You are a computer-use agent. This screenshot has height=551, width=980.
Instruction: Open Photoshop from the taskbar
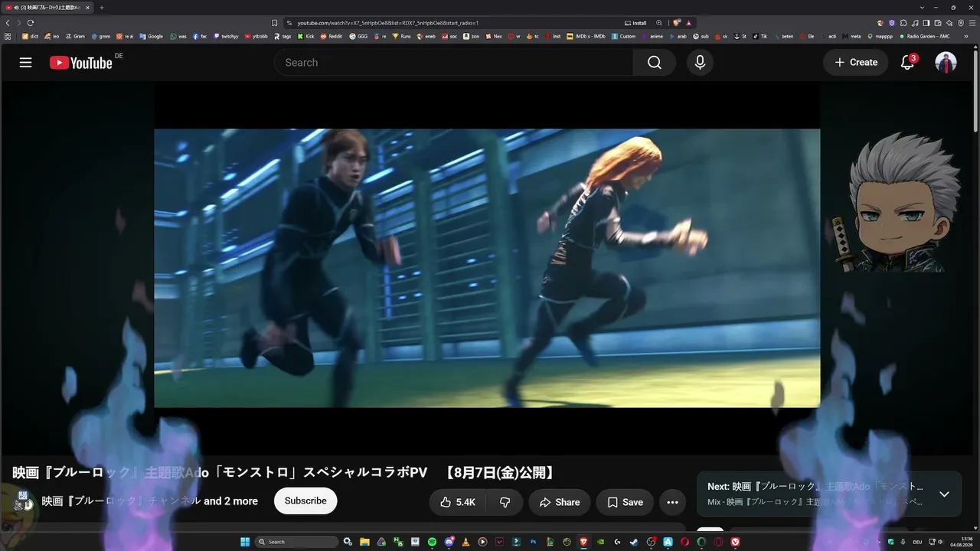(533, 542)
